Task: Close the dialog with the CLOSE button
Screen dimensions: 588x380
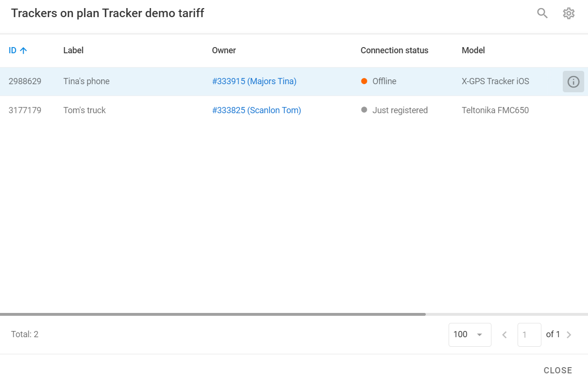Action: [558, 370]
